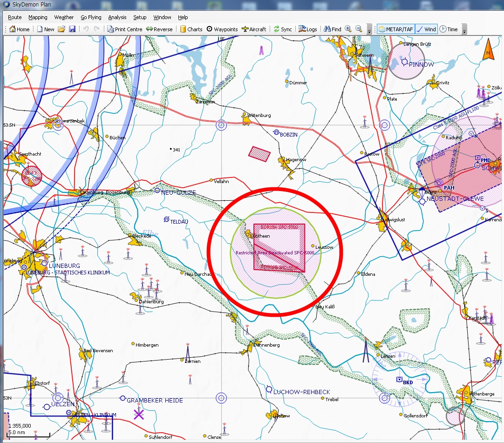Open the Aircraft toolbar item

pyautogui.click(x=254, y=29)
